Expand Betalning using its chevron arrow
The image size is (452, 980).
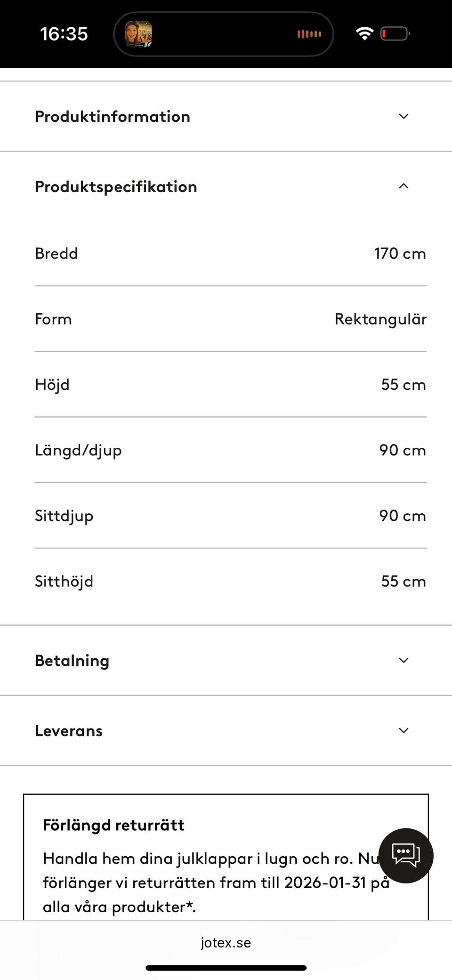click(404, 660)
